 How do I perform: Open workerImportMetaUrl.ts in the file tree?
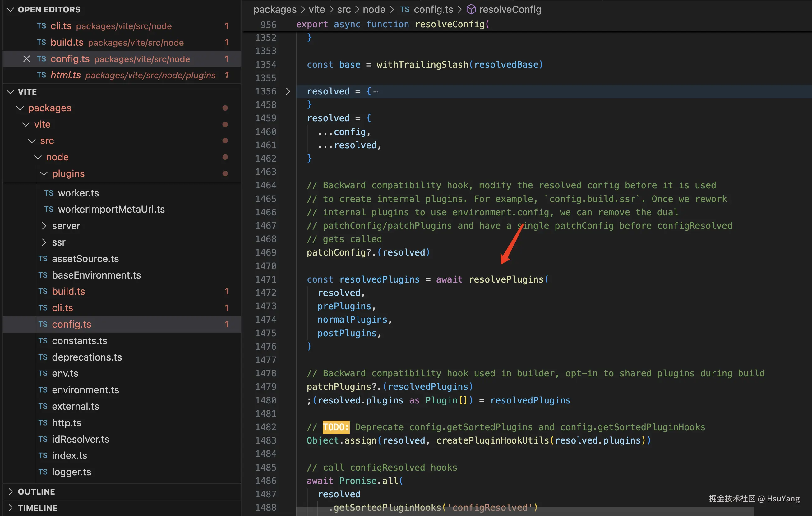click(111, 210)
